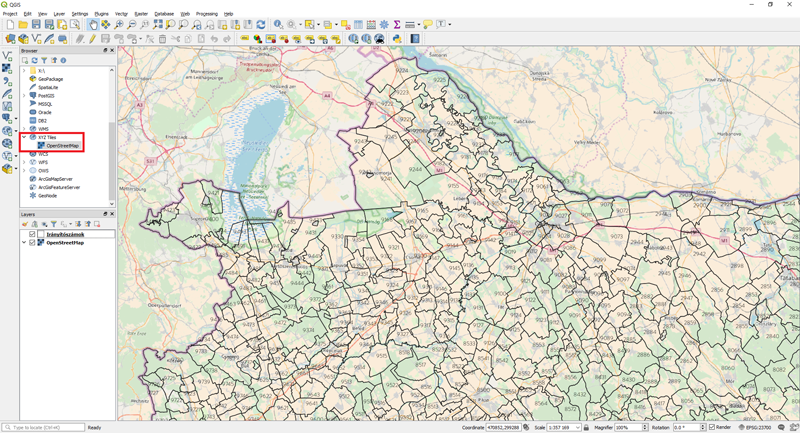Open Statistical Summary sigma icon
800x433 pixels.
coord(396,24)
